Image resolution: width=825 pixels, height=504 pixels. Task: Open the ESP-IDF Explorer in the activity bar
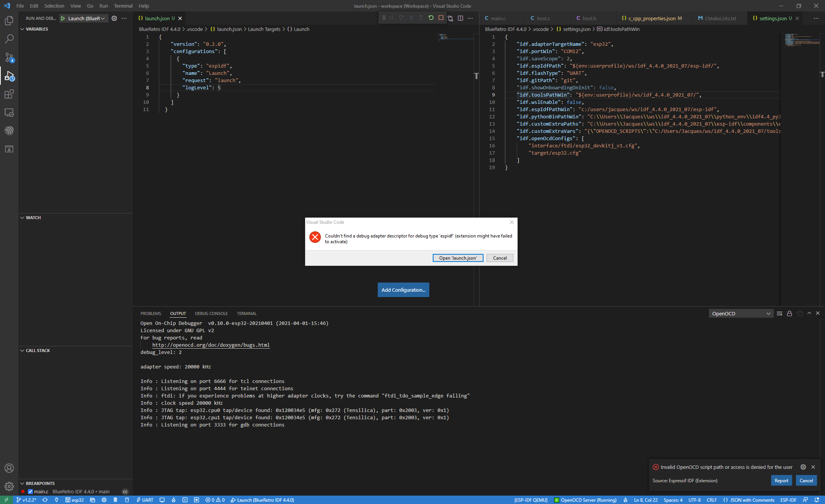coord(9,130)
